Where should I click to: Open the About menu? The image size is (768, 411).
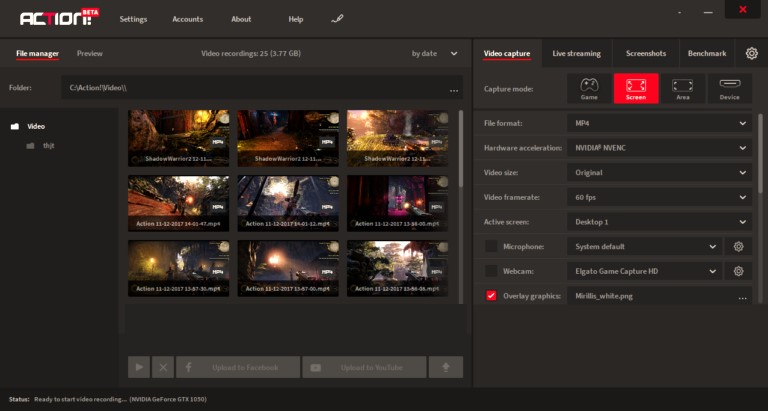[x=241, y=19]
